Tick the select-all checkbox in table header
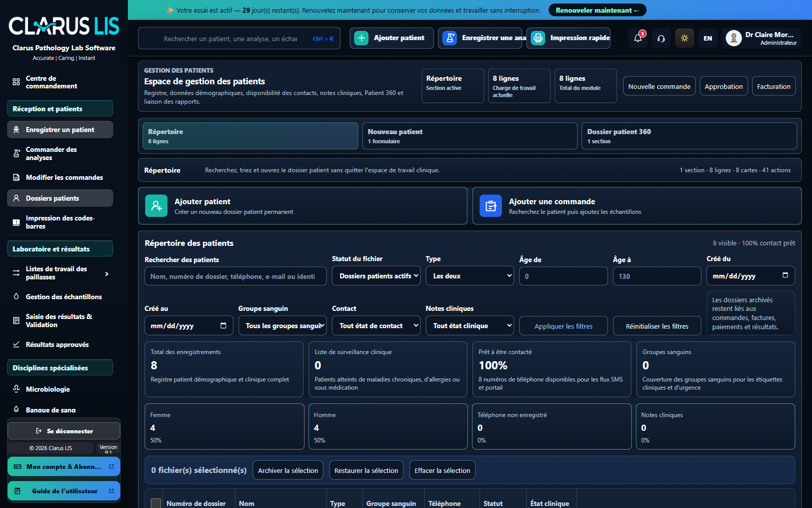 156,503
